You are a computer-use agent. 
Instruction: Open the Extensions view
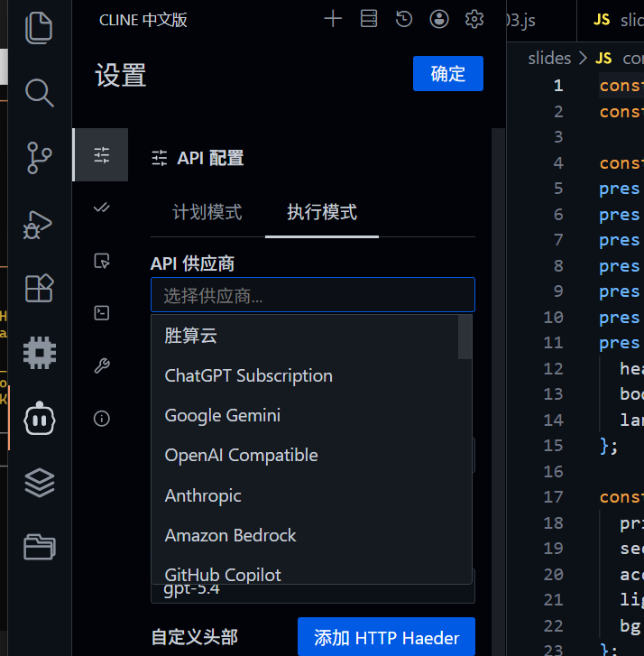point(39,288)
